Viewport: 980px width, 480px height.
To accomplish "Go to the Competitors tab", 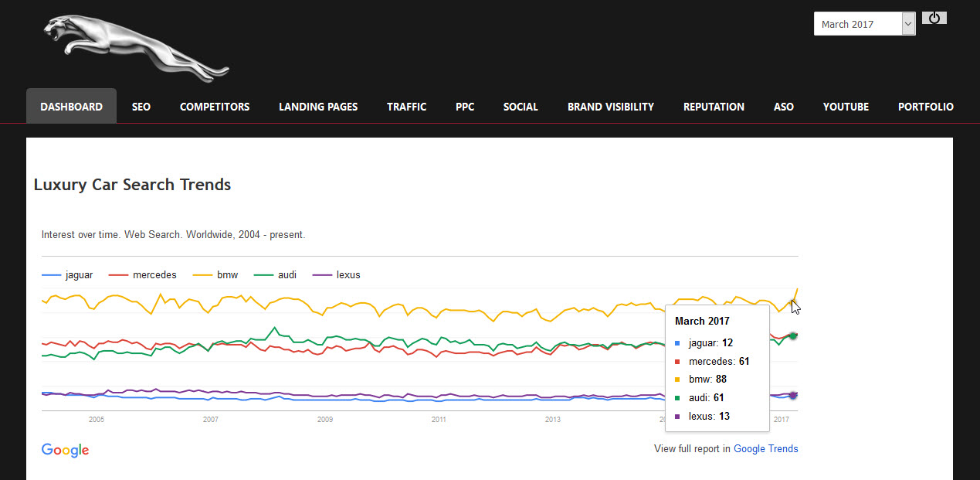I will [x=215, y=107].
